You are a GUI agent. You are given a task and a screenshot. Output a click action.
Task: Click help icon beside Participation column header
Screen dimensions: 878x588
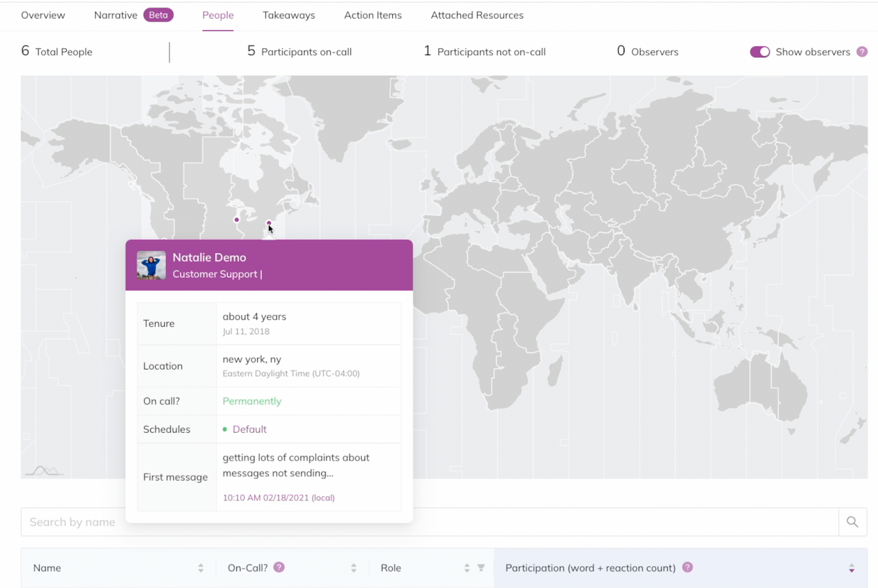coord(687,567)
